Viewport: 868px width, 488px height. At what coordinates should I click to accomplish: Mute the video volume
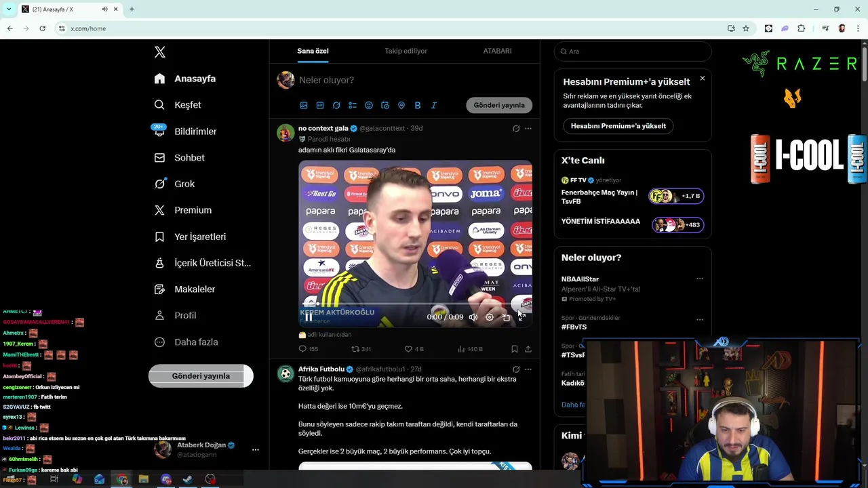pyautogui.click(x=473, y=317)
